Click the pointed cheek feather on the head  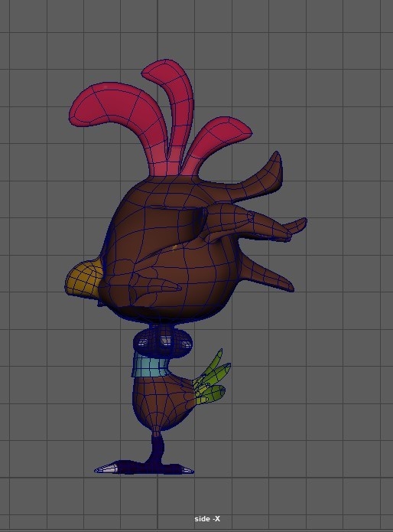pyautogui.click(x=154, y=285)
